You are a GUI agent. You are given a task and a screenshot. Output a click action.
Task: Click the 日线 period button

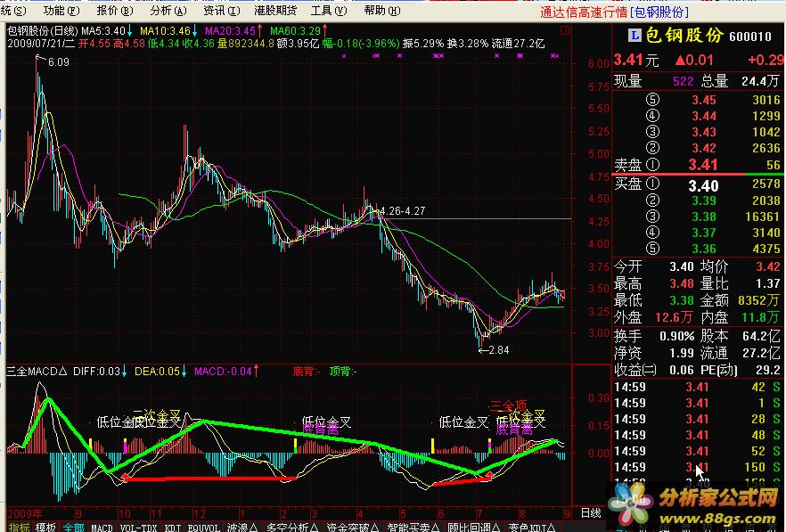coord(591,513)
